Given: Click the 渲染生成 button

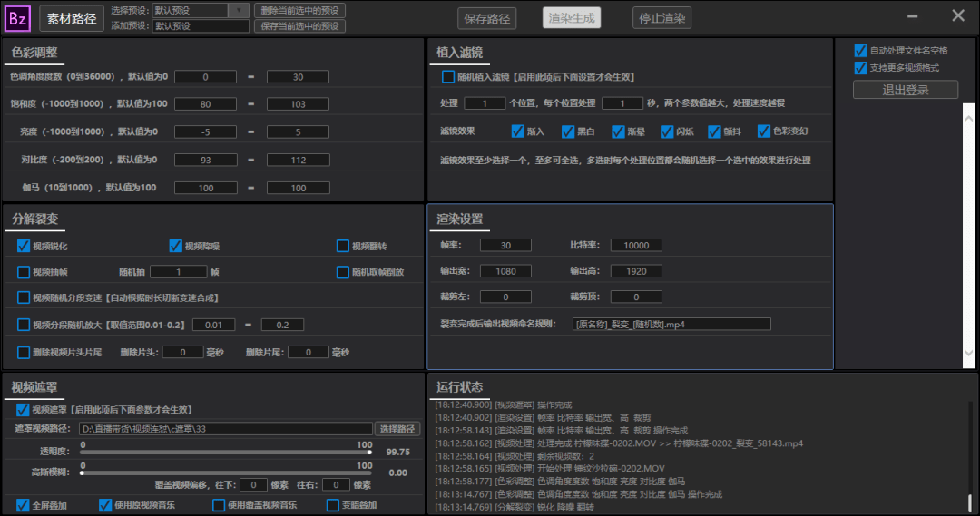Looking at the screenshot, I should click(572, 18).
